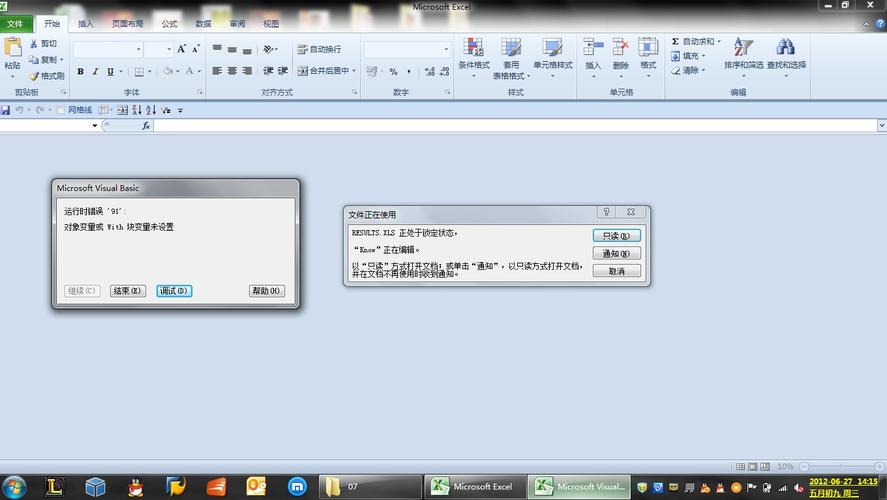
Task: Toggle Wrap Text (自动换行)
Action: click(x=318, y=49)
